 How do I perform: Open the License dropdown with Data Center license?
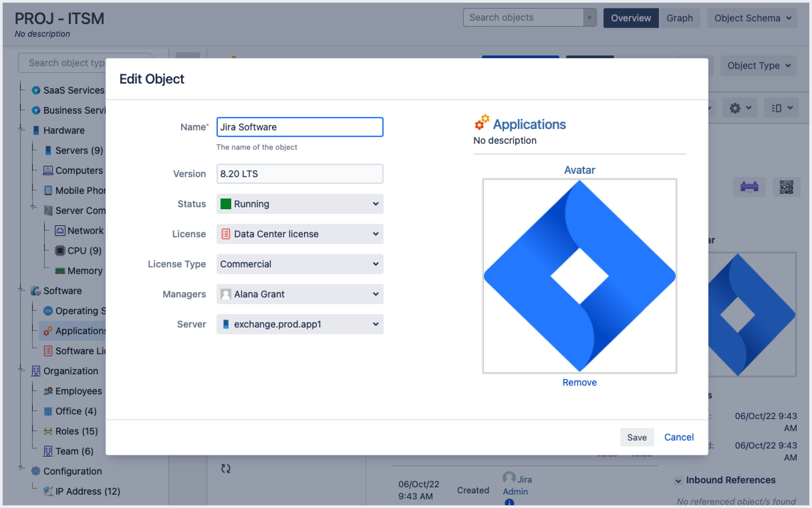300,234
